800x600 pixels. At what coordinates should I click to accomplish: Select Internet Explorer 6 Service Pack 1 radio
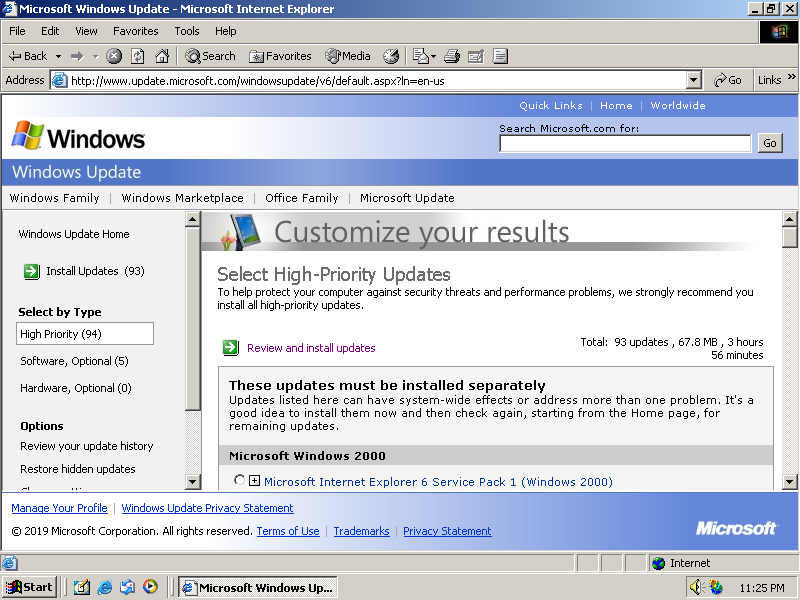click(239, 480)
